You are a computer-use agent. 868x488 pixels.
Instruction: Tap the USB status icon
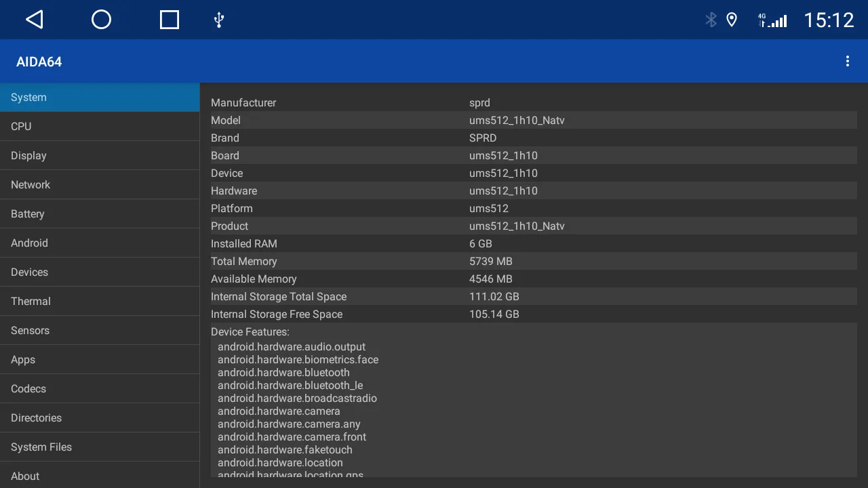[x=218, y=20]
